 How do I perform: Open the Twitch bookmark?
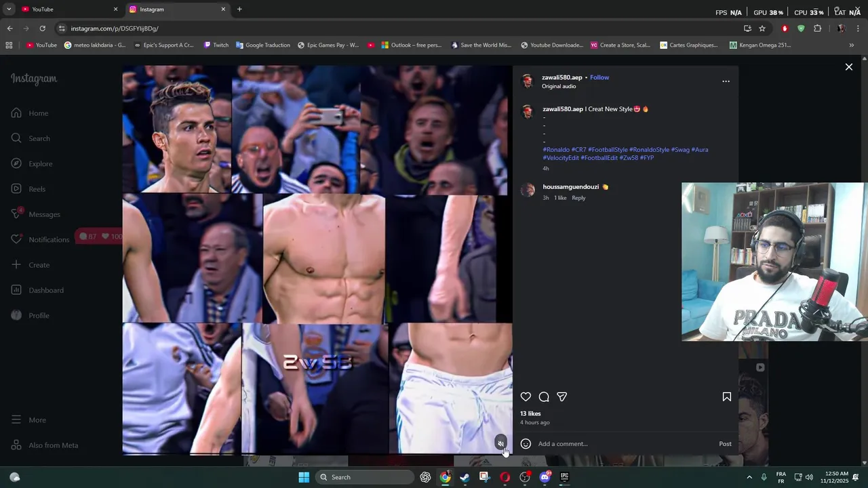(216, 45)
